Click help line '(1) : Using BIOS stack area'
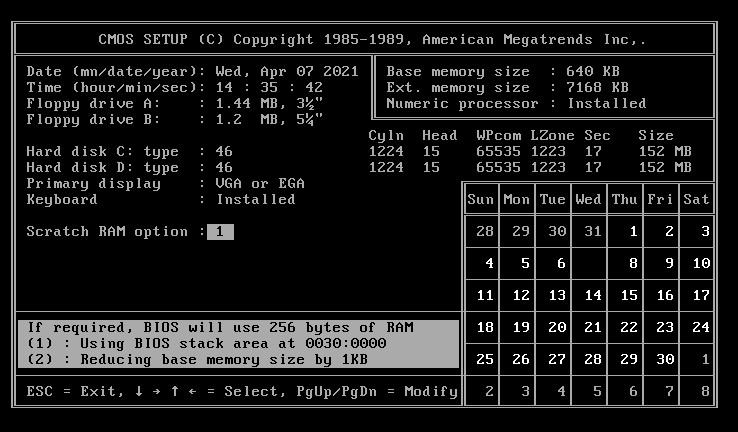Image resolution: width=738 pixels, height=432 pixels. [207, 344]
